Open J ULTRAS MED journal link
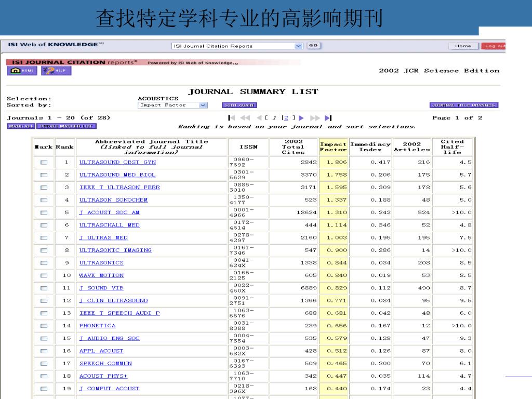 103,237
